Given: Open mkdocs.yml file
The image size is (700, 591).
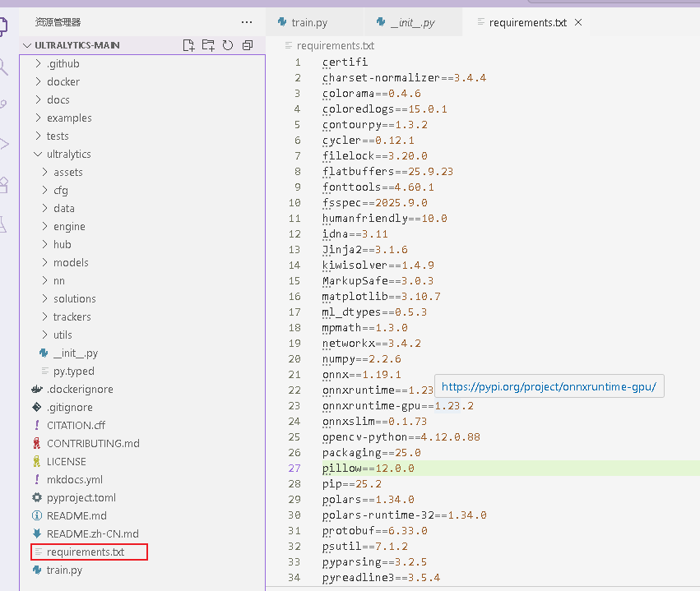Looking at the screenshot, I should tap(75, 479).
